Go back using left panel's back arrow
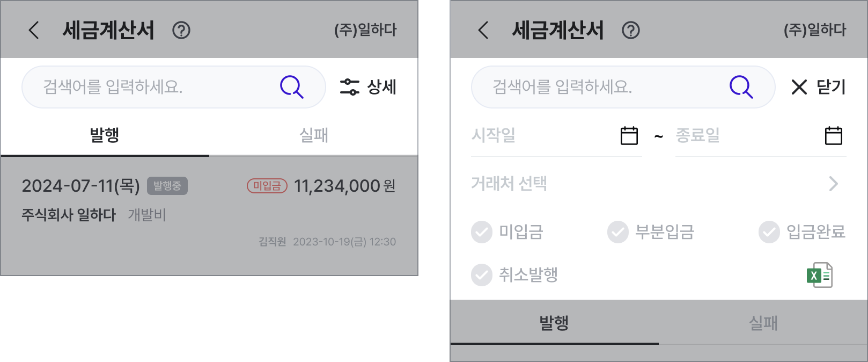 point(34,30)
